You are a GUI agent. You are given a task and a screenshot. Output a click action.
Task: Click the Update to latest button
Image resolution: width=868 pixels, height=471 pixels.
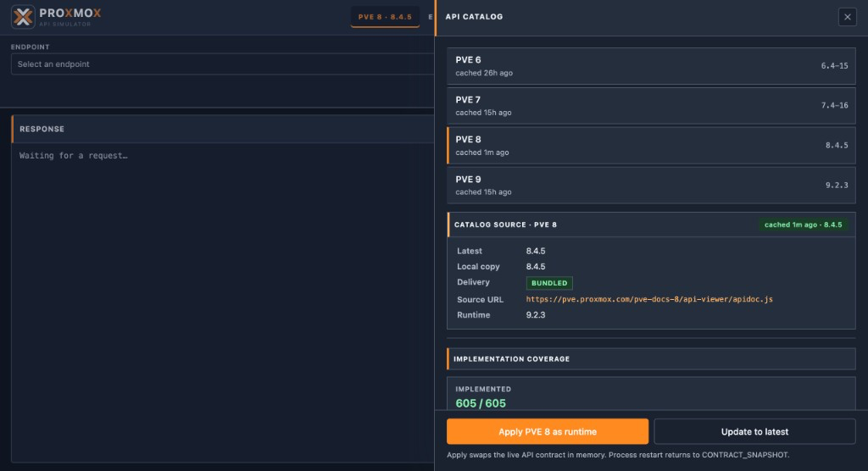point(754,432)
